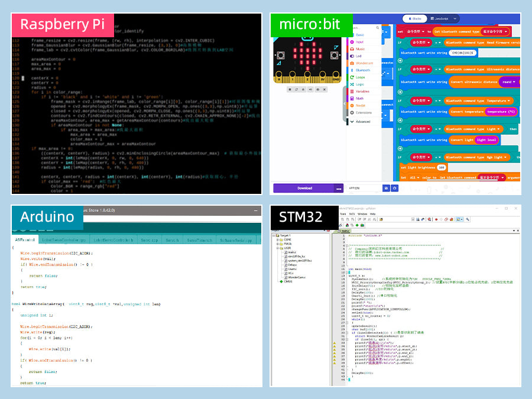
Task: Select the LobotServoController.cpp tab
Action: pos(63,241)
